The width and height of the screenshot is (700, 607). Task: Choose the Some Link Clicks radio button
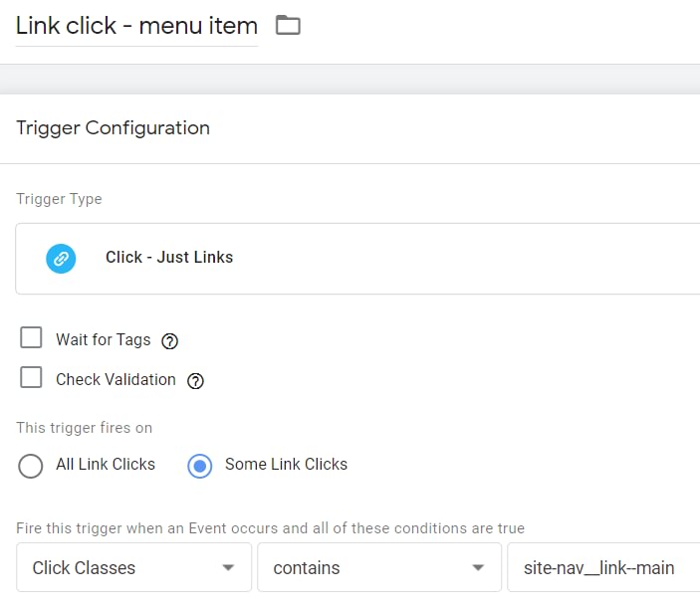click(x=200, y=466)
